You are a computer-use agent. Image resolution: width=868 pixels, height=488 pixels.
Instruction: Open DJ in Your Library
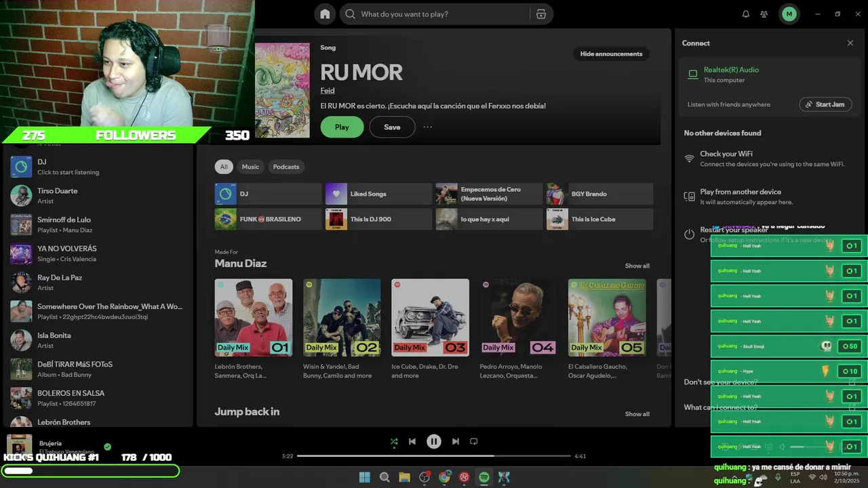pos(98,167)
